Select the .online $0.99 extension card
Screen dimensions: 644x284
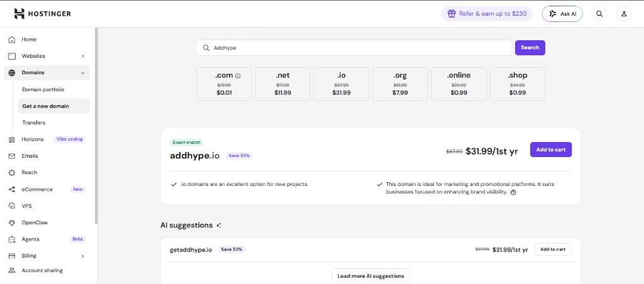[x=458, y=84]
